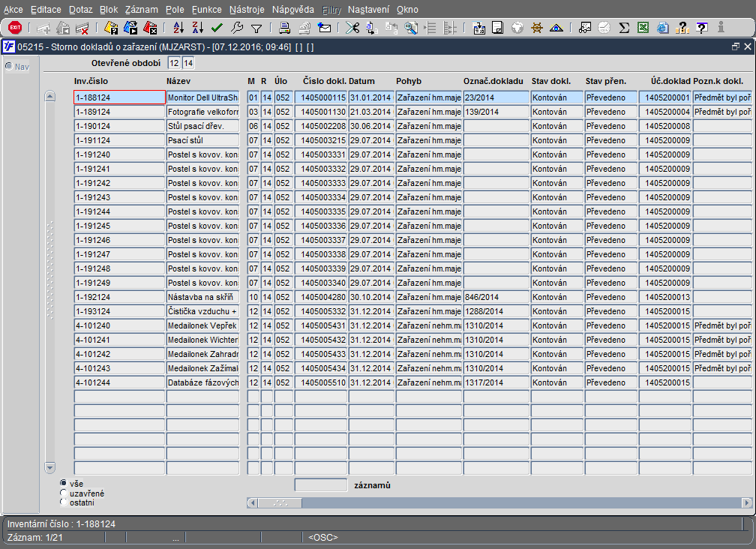Screen dimensions: 756x549
Task: Select the 'ostatní' radio button
Action: 63,502
